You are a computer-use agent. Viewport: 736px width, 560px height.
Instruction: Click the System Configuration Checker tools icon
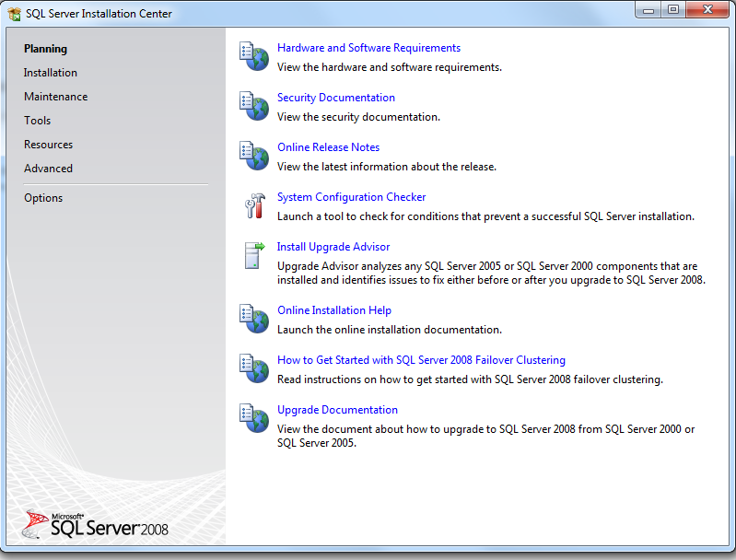click(x=255, y=205)
